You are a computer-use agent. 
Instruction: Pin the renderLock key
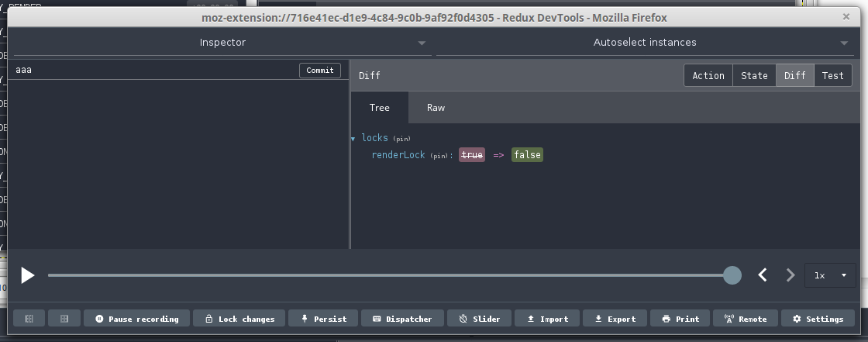tap(439, 156)
